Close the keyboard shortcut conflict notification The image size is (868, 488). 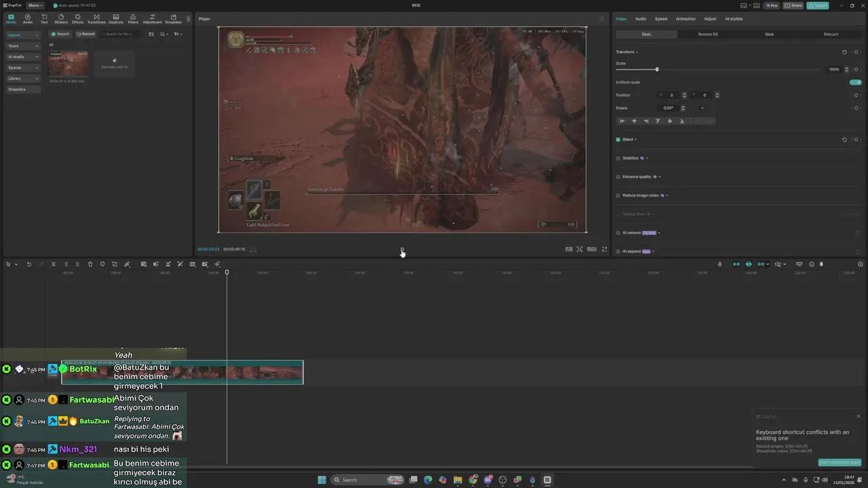[x=858, y=416]
